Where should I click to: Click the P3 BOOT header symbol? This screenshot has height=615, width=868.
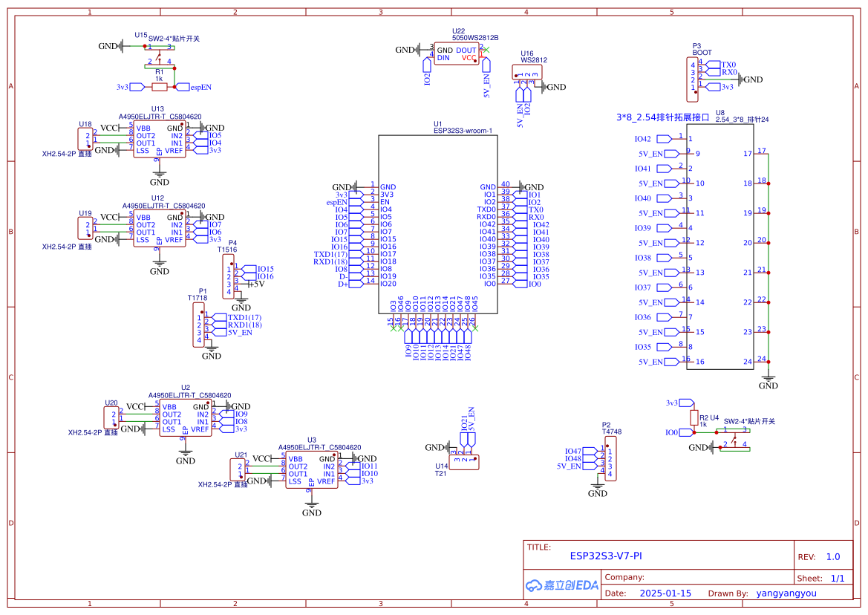[x=693, y=79]
